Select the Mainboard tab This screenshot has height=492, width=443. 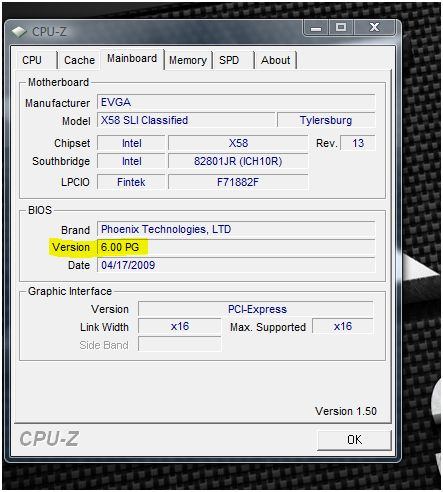pyautogui.click(x=132, y=59)
